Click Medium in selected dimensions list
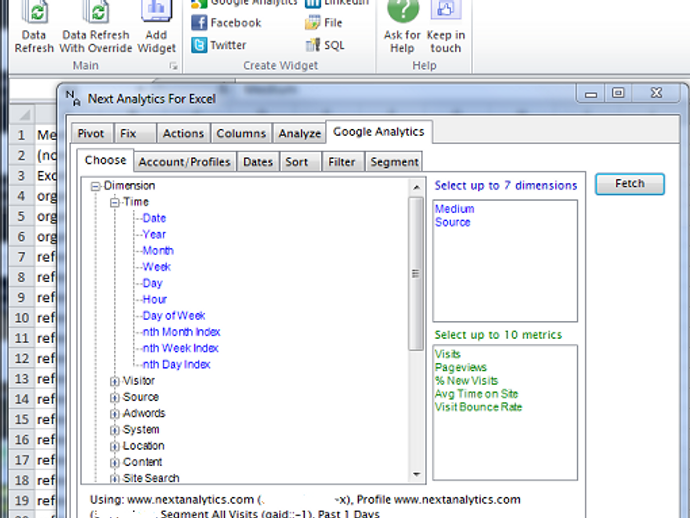The width and height of the screenshot is (690, 518). coord(455,209)
